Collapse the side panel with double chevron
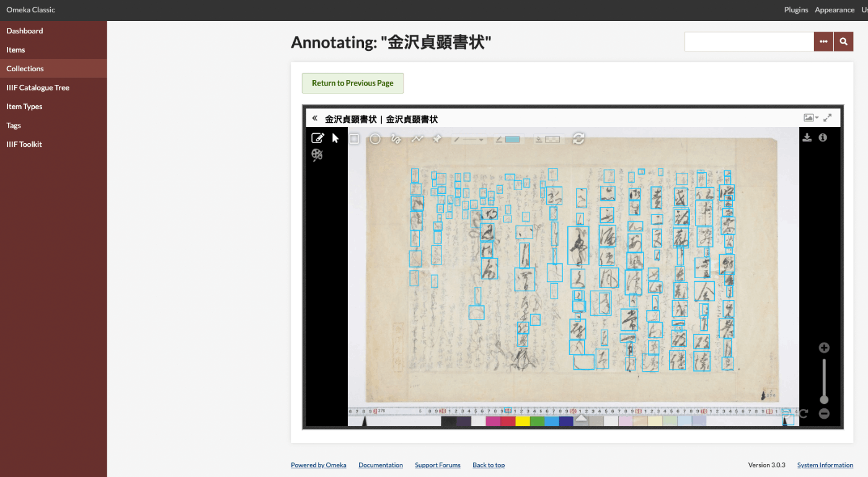This screenshot has height=477, width=868. tap(314, 118)
